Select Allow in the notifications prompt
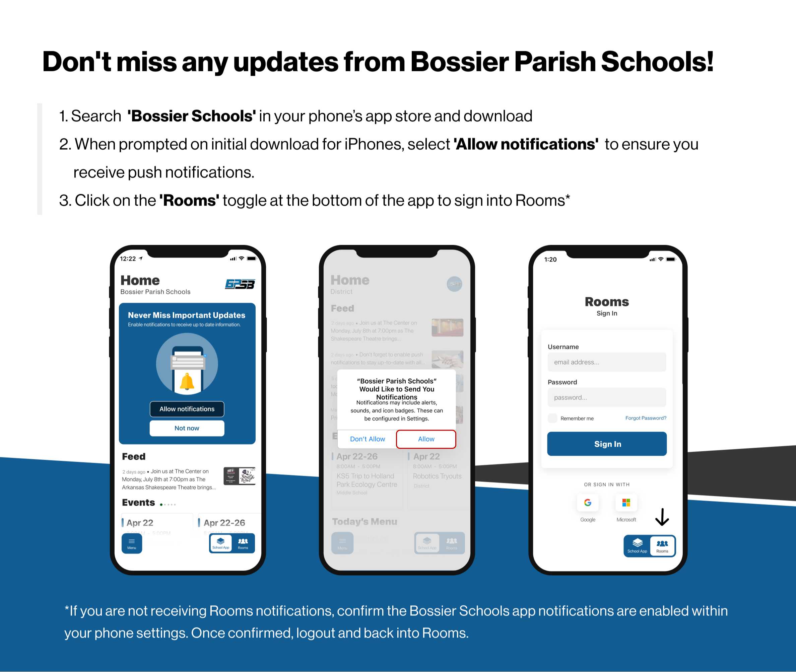796x672 pixels. click(426, 439)
